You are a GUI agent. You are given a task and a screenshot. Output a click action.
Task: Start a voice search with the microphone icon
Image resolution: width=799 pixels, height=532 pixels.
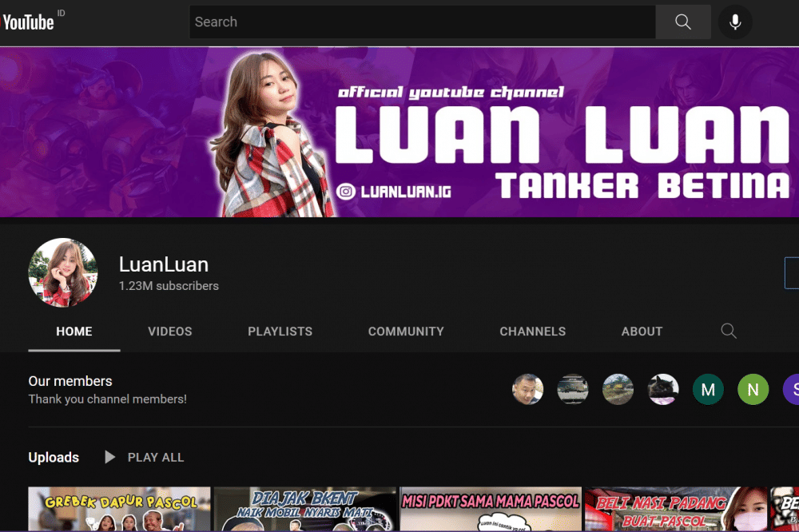[735, 22]
